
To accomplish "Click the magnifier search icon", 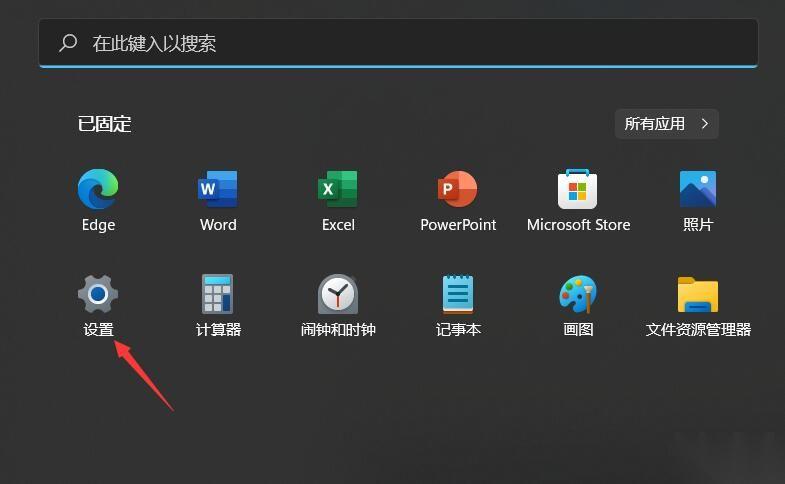I will click(68, 43).
